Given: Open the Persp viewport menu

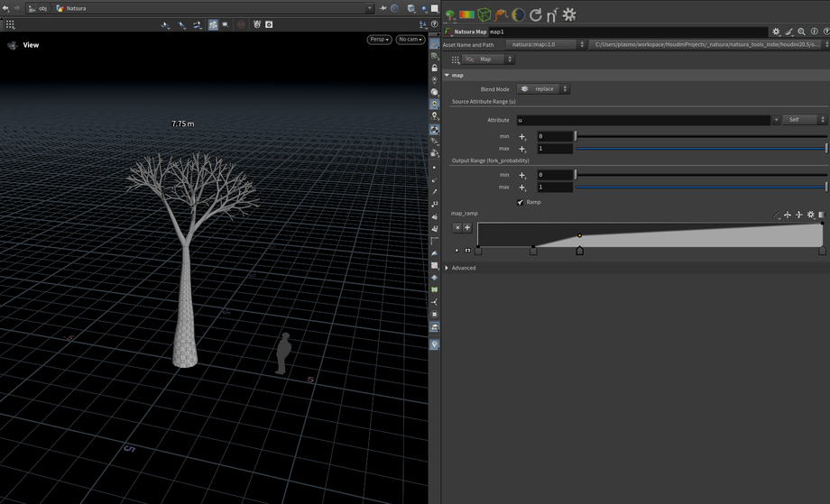Looking at the screenshot, I should tap(379, 40).
